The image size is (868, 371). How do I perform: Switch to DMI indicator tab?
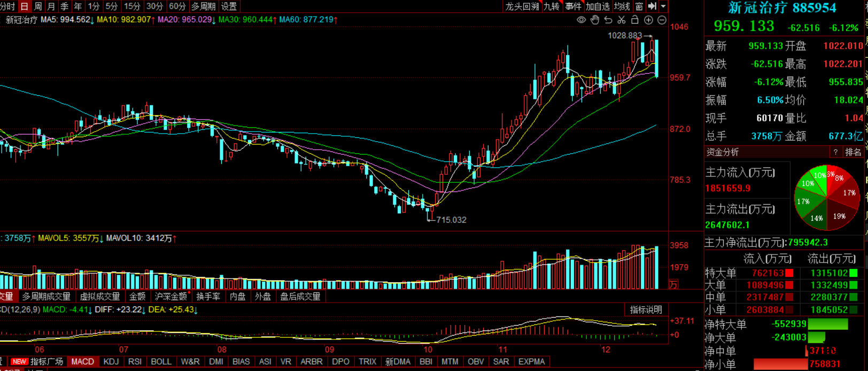point(216,362)
